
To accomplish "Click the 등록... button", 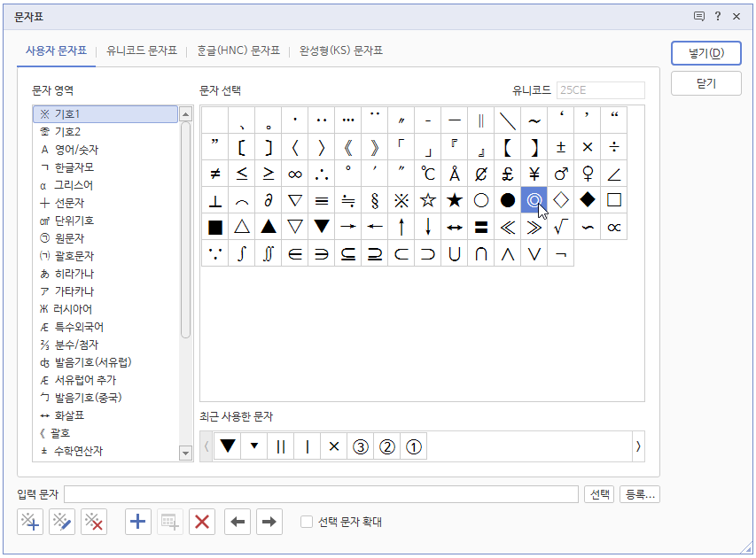I will tap(640, 494).
